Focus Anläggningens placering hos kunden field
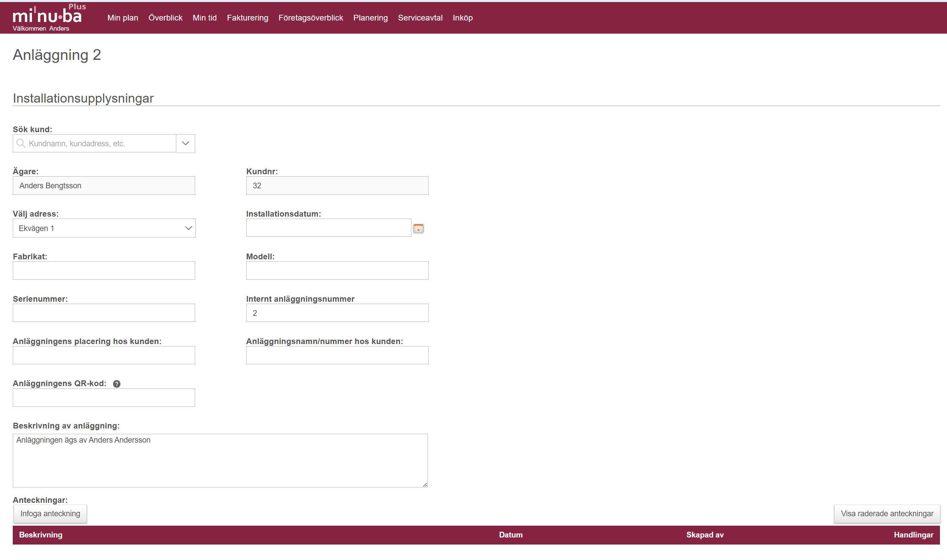 (104, 355)
